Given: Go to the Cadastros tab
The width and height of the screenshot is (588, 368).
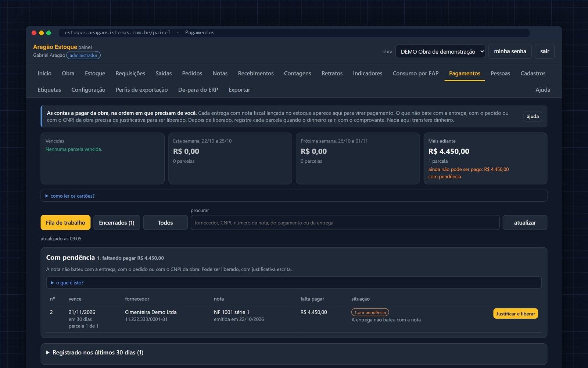Looking at the screenshot, I should coord(533,73).
